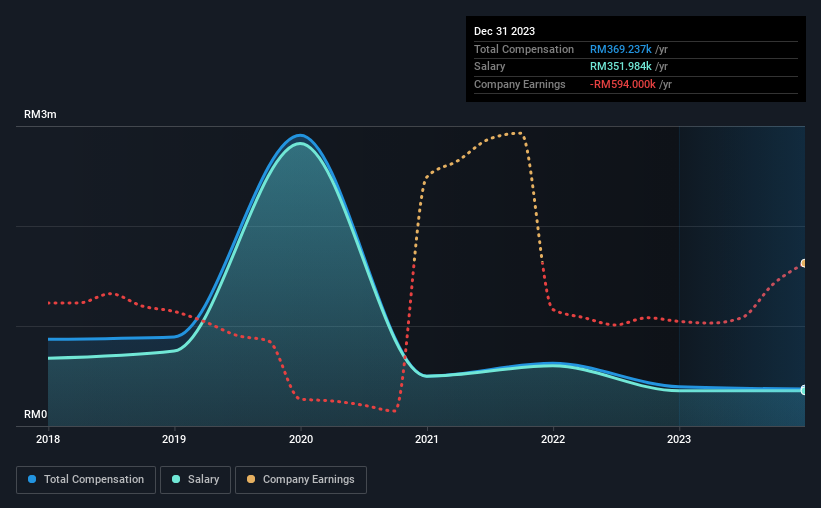This screenshot has height=508, width=821.
Task: Toggle the Salary legend button
Action: point(195,480)
